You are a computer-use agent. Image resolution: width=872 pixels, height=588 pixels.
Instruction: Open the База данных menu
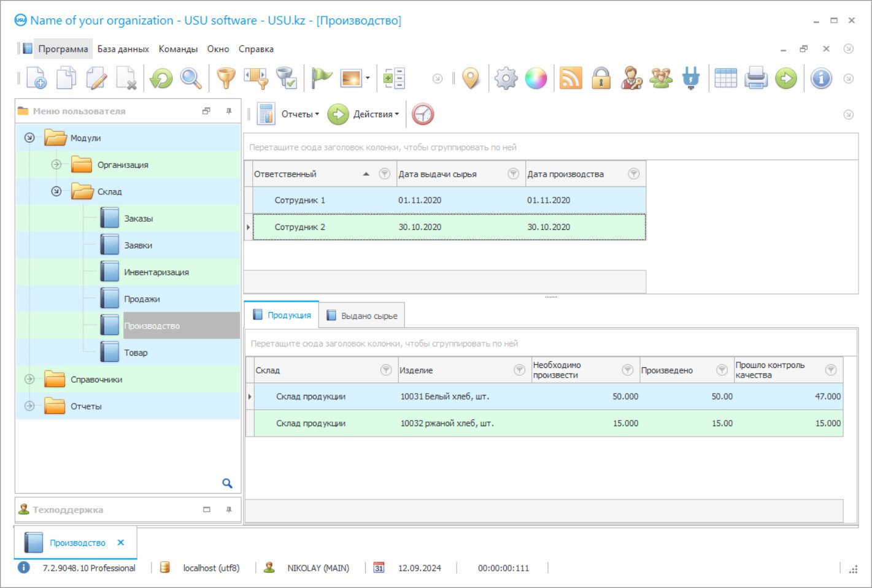(x=123, y=49)
